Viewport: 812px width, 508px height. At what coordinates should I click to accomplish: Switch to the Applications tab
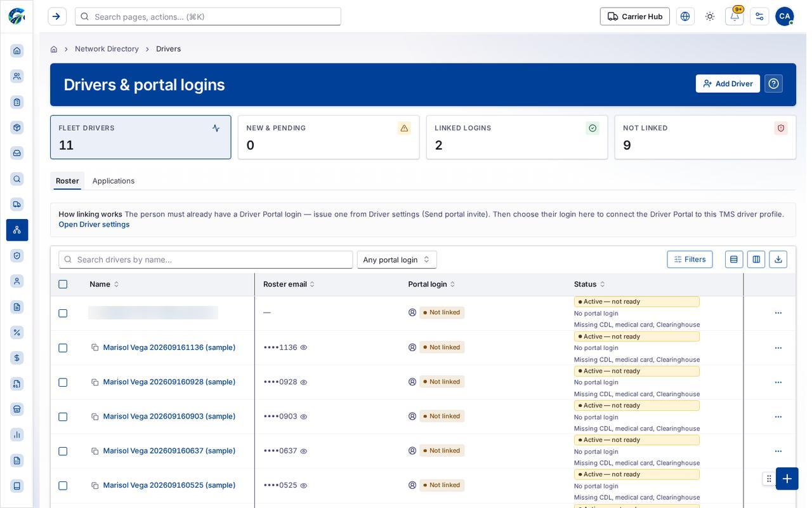(114, 181)
